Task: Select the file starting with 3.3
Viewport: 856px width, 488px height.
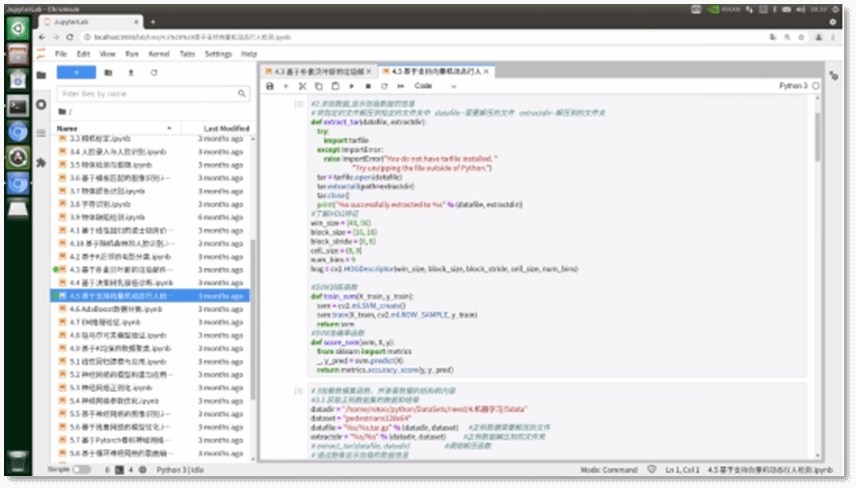Action: (150, 139)
